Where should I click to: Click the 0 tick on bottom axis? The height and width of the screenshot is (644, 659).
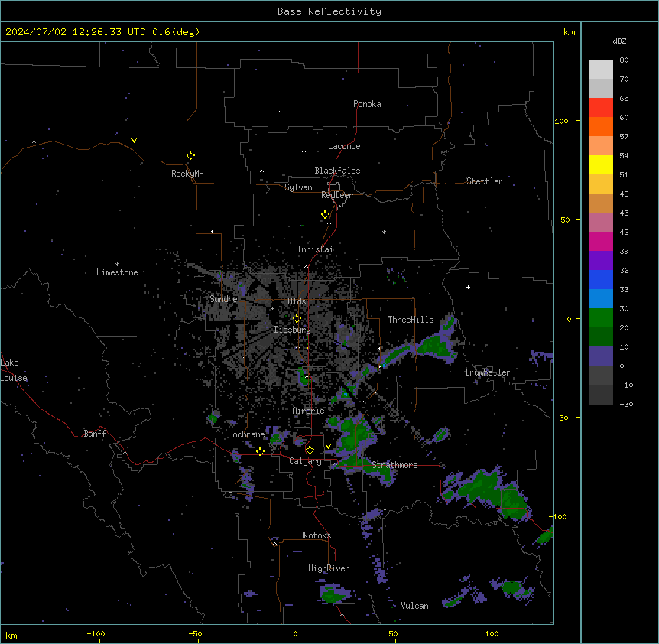point(295,633)
